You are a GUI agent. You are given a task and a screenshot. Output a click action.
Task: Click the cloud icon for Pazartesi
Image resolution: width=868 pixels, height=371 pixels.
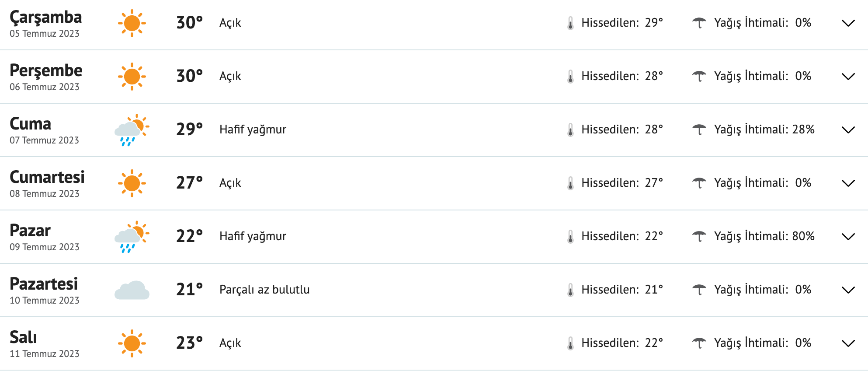point(131,289)
